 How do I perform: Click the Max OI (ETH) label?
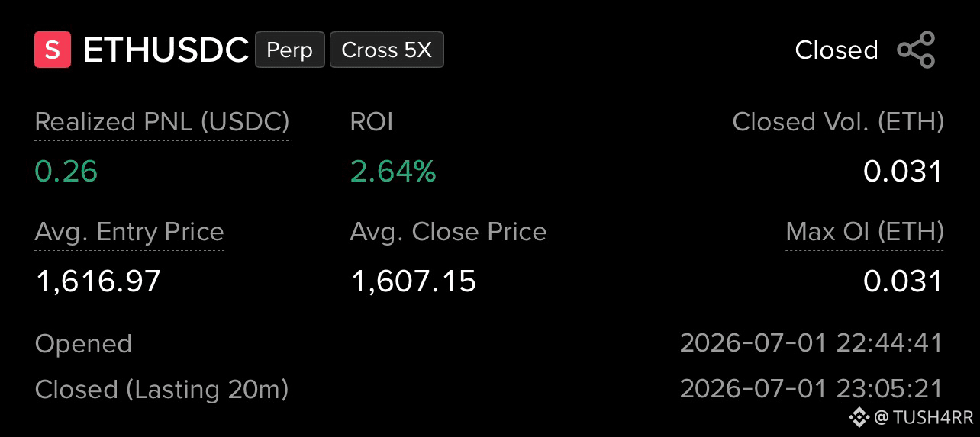865,232
